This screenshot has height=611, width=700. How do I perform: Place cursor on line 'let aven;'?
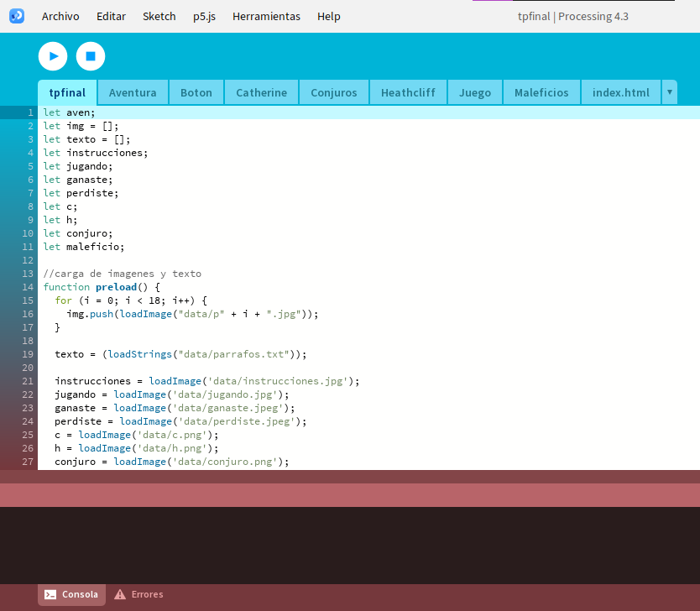(69, 112)
